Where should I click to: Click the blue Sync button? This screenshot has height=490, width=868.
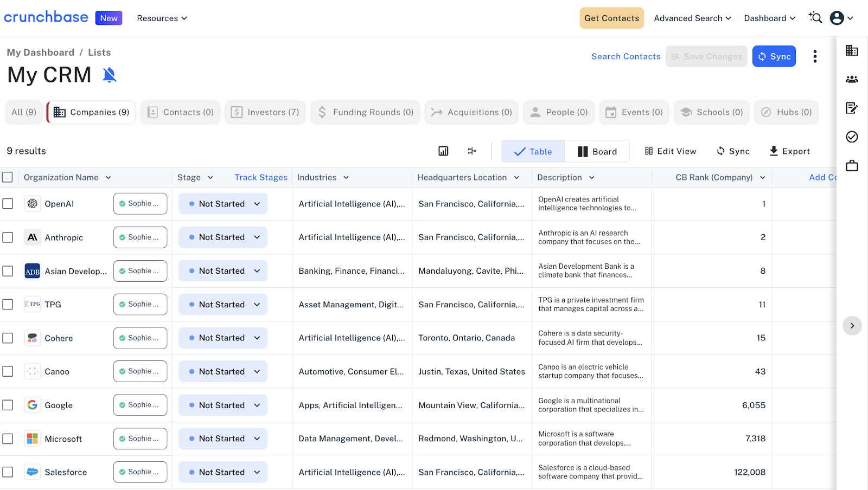(x=774, y=56)
